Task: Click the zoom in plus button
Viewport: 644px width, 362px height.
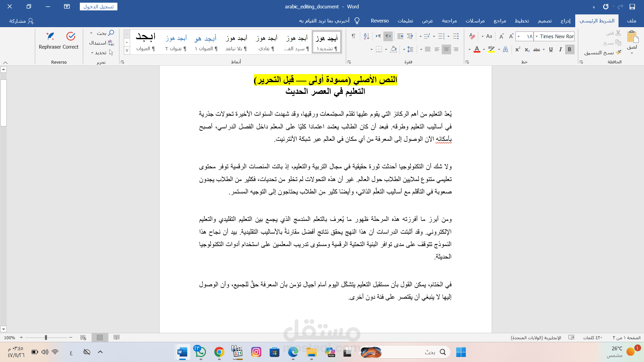Action: [x=21, y=338]
